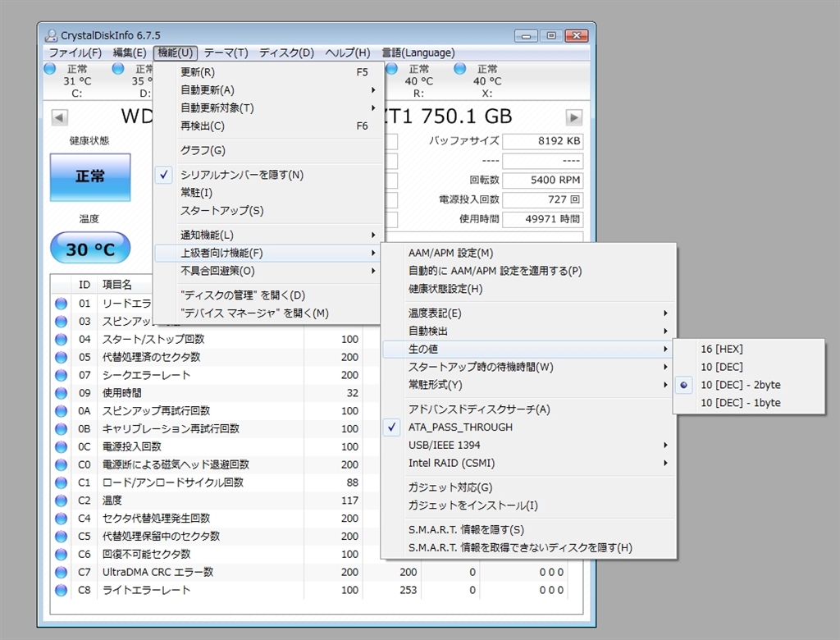Click status orb for attribute 07 row
Screen dimensions: 840x640
pyautogui.click(x=61, y=375)
